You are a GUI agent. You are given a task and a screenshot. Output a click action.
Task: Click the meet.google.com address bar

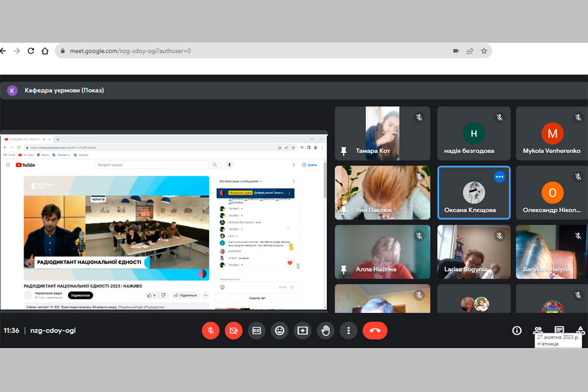pos(273,51)
